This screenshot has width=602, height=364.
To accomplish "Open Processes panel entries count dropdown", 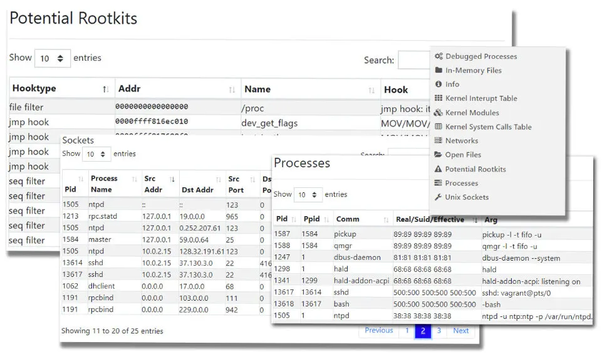I will pos(308,195).
